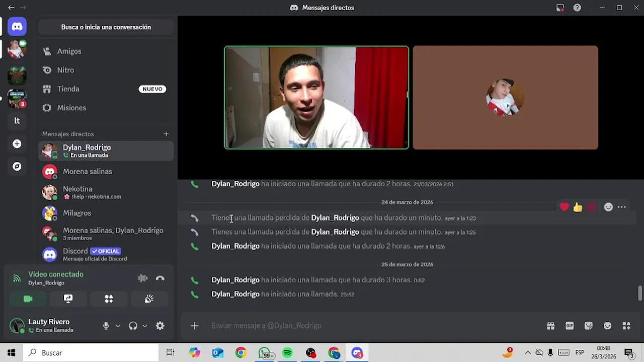Disconnect call using hang-up phone icon
644x362 pixels.
point(160,278)
